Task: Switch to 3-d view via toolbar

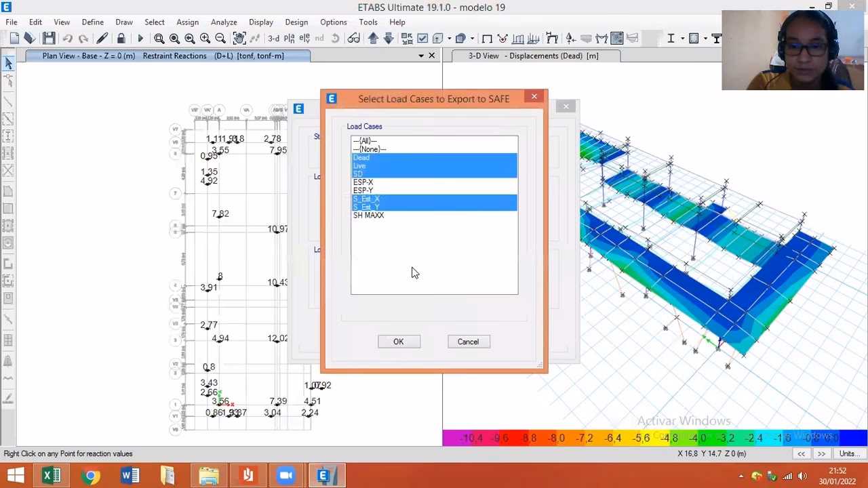Action: (273, 39)
